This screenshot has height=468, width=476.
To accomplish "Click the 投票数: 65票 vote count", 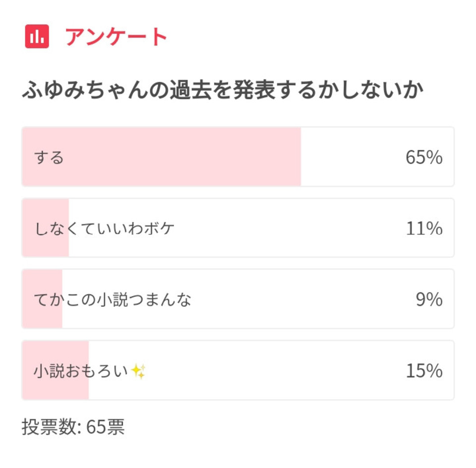I will click(x=73, y=427).
